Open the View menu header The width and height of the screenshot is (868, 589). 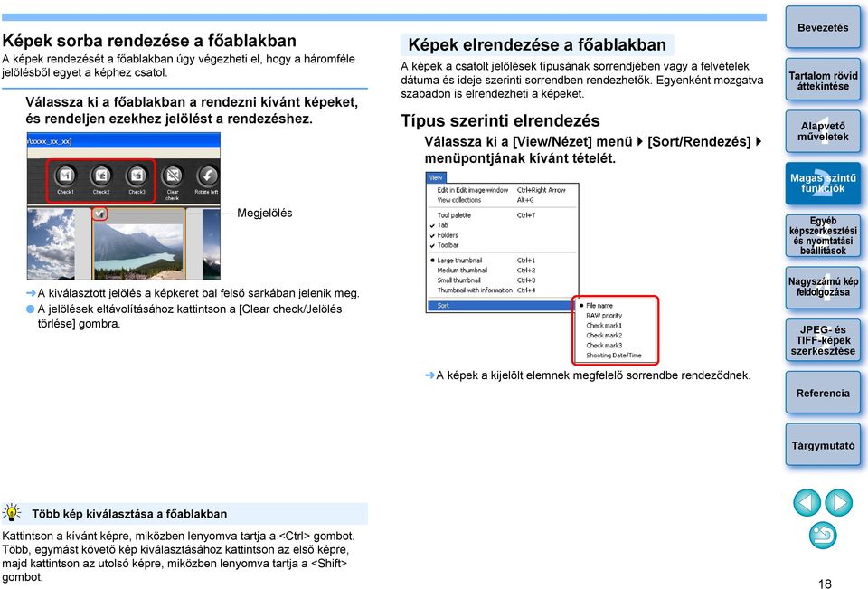click(x=436, y=178)
